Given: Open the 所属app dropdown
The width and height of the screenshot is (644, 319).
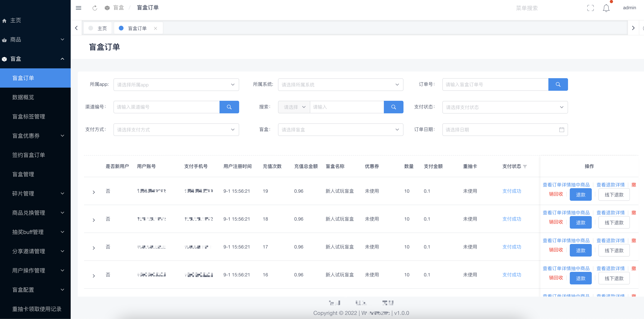Looking at the screenshot, I should click(x=176, y=85).
